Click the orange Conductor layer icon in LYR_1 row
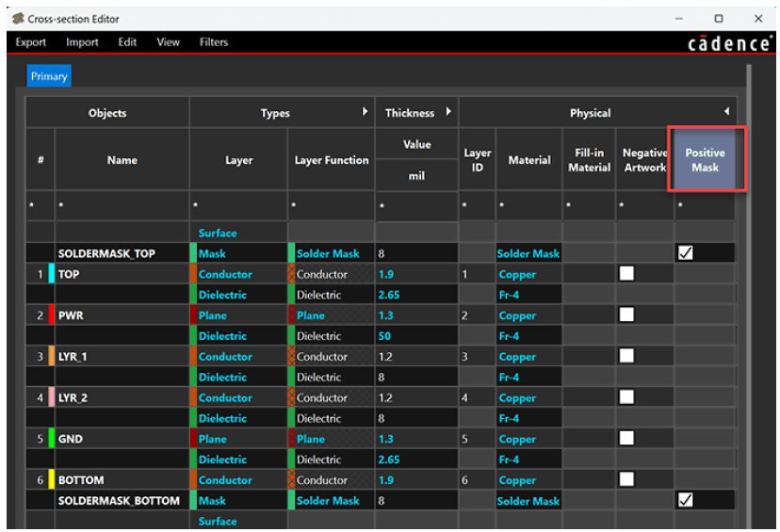Screen dimensions: 780x532 [193, 357]
